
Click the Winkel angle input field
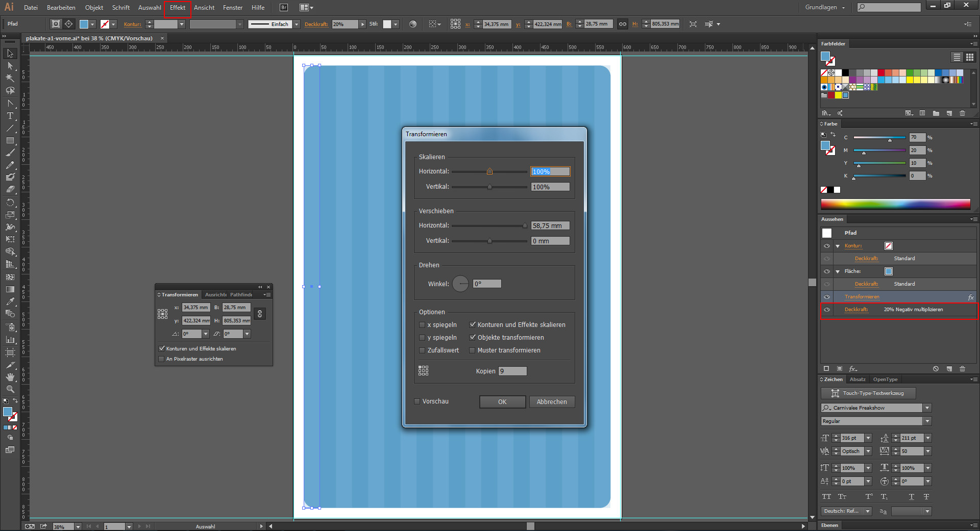click(x=487, y=284)
